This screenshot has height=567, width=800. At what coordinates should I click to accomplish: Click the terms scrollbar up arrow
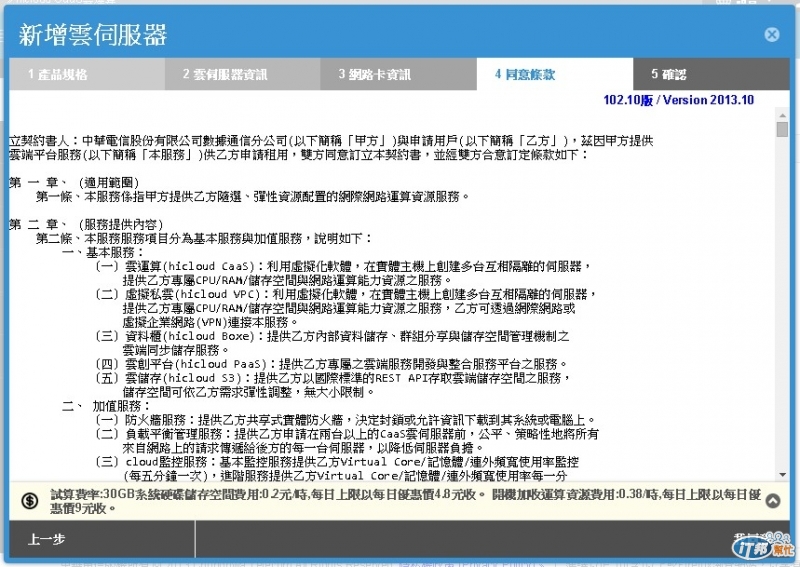coord(782,113)
